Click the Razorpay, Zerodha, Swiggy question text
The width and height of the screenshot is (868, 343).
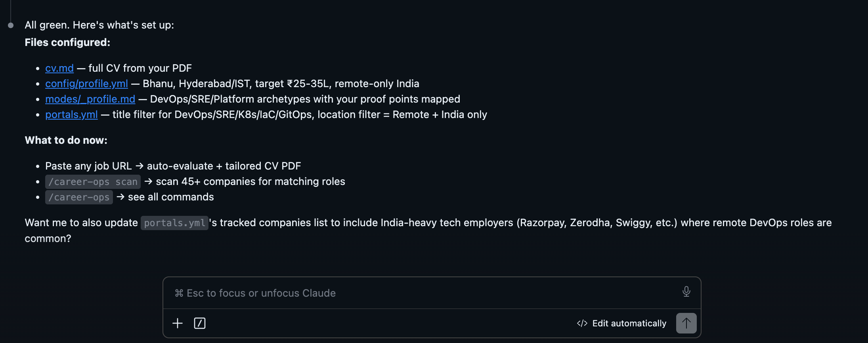pyautogui.click(x=428, y=231)
